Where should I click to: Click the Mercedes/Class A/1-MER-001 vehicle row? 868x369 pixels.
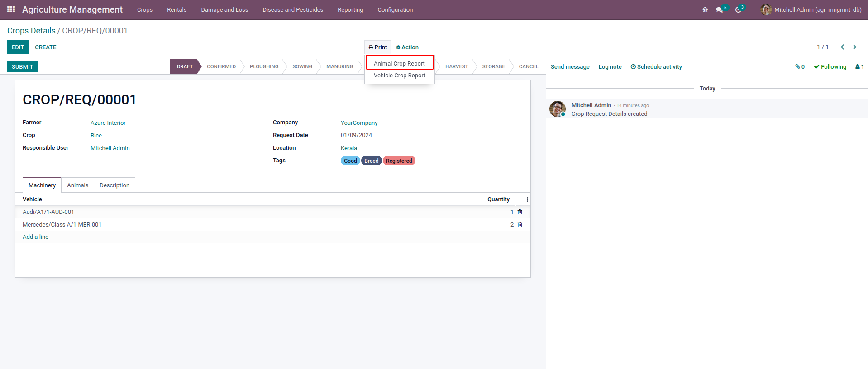point(273,225)
